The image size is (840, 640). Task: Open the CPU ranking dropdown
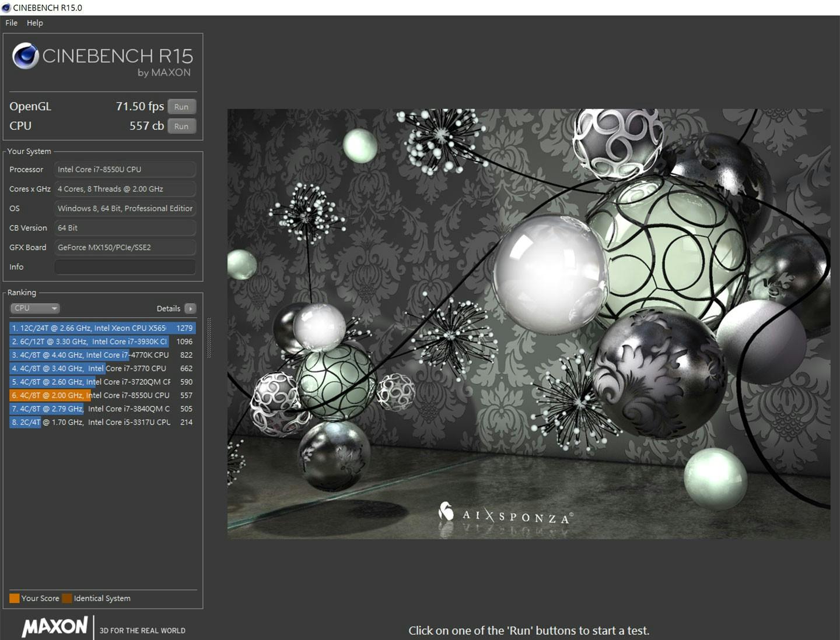35,308
